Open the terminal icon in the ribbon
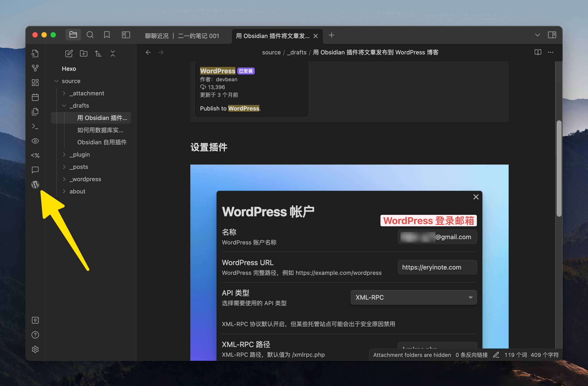The width and height of the screenshot is (588, 386). click(x=35, y=126)
